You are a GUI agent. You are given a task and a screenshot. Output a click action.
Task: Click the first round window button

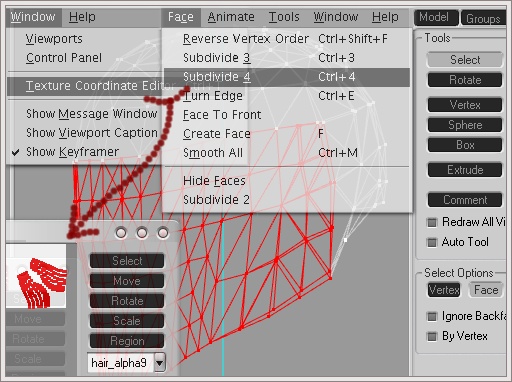(121, 233)
